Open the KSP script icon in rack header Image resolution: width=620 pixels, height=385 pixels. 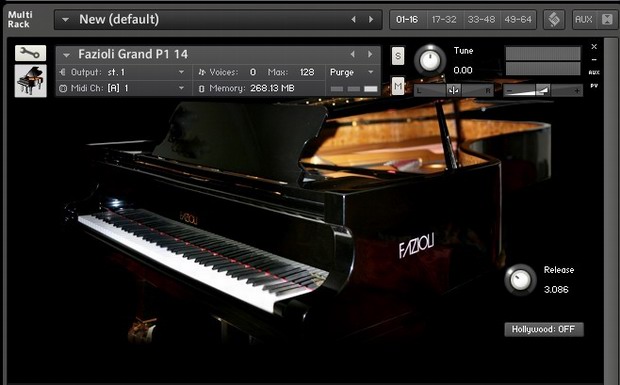[x=554, y=19]
